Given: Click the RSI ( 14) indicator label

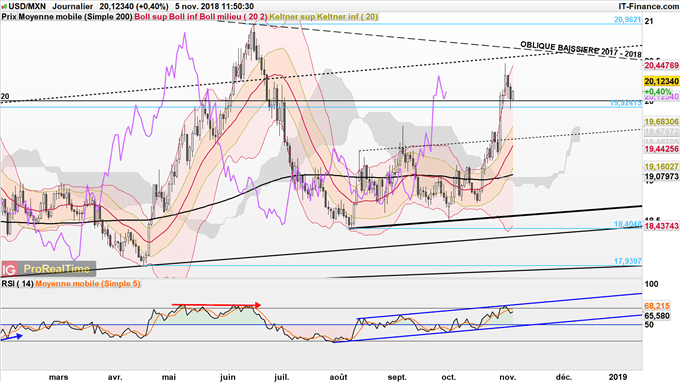Looking at the screenshot, I should pos(17,284).
